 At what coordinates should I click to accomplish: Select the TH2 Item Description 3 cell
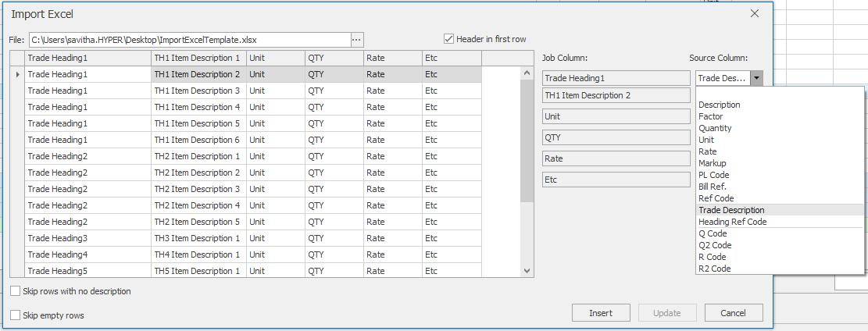click(x=198, y=189)
